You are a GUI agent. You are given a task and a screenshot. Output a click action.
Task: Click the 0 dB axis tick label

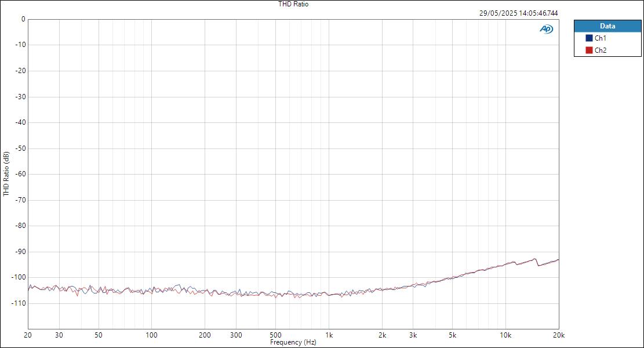point(22,18)
